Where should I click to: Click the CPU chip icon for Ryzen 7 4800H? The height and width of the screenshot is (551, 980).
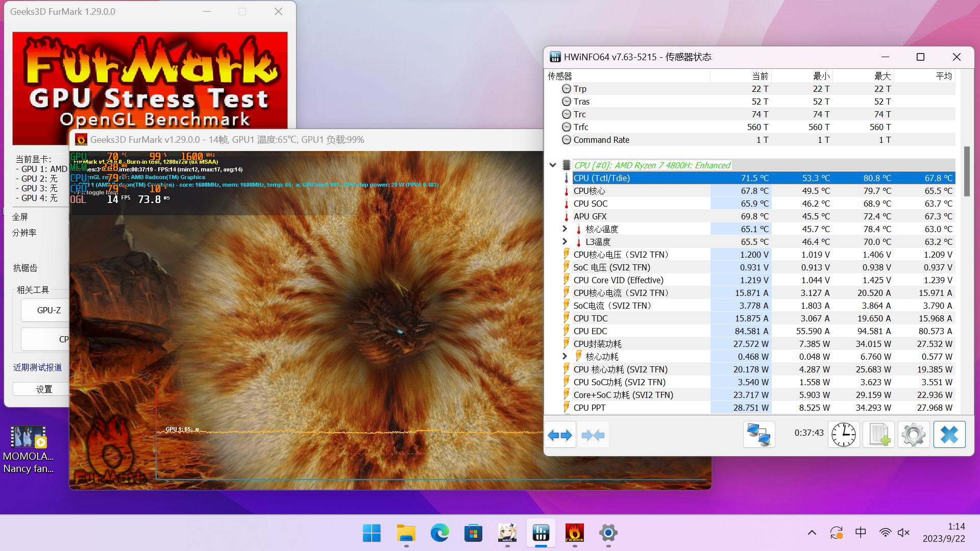tap(566, 165)
